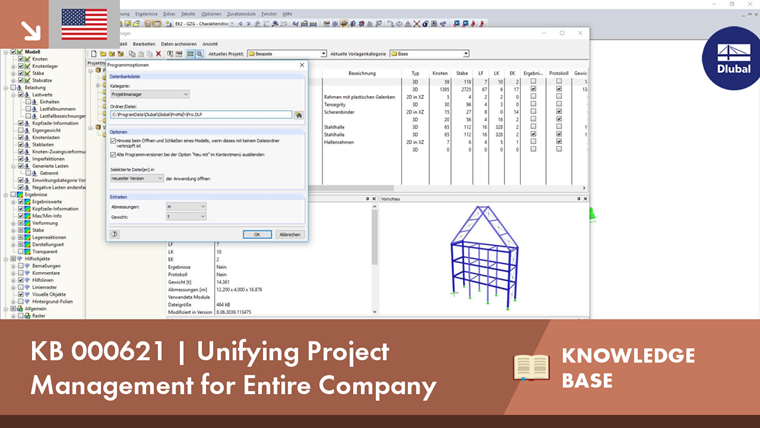
Task: Click the Knoten column header in table
Action: click(440, 73)
